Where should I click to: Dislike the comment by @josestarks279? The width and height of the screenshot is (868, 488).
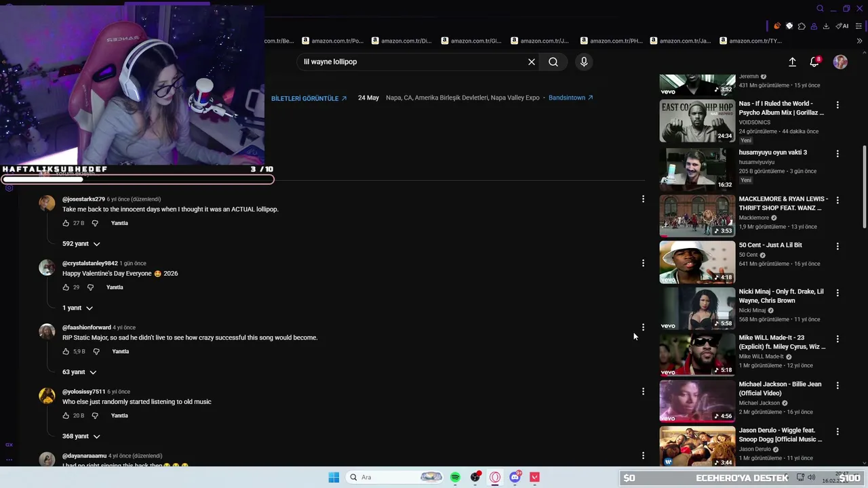click(95, 223)
